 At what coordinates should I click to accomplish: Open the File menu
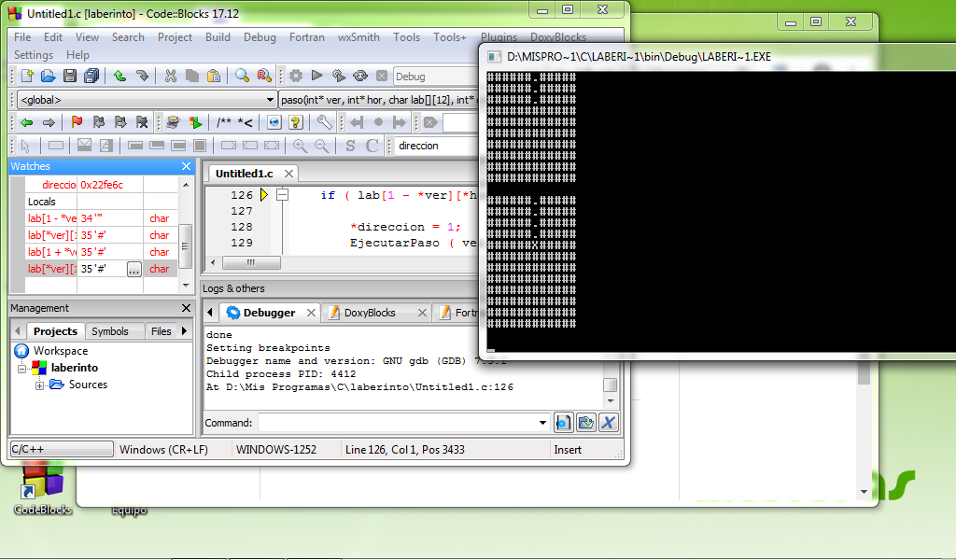pyautogui.click(x=22, y=37)
